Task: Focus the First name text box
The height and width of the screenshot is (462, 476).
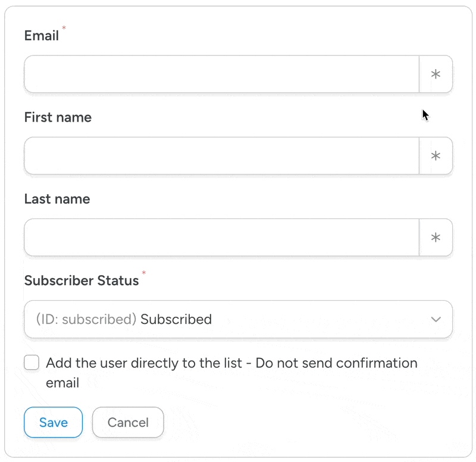Action: pos(221,156)
